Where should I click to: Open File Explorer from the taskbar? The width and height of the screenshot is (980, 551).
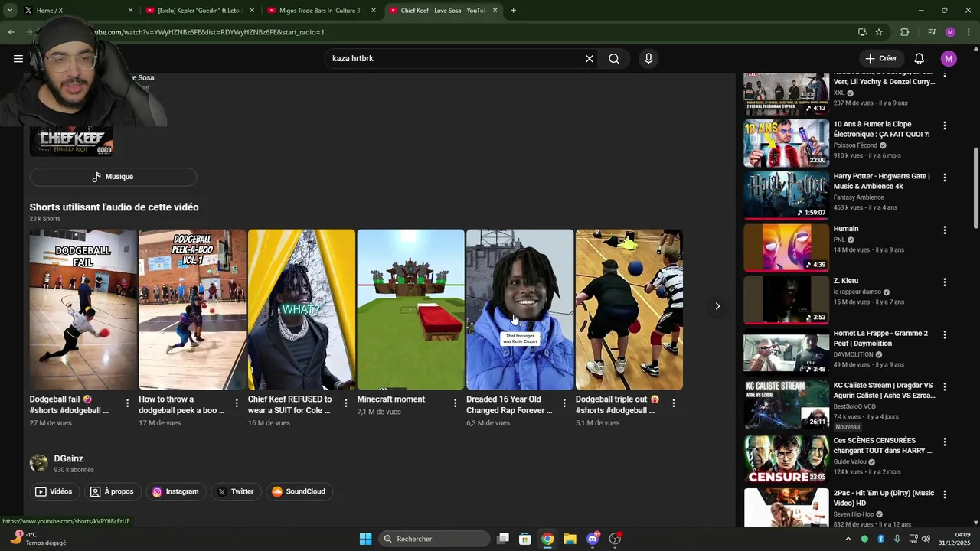click(x=570, y=539)
